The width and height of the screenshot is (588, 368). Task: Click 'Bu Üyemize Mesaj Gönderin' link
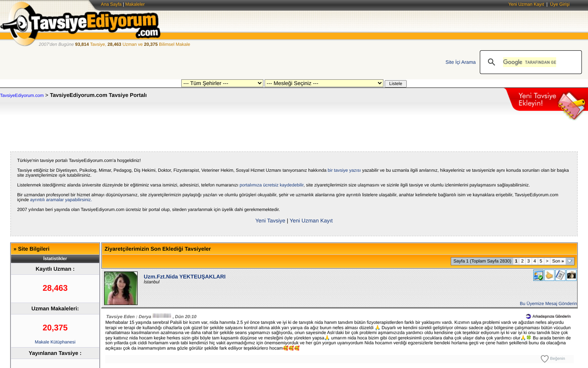pyautogui.click(x=548, y=303)
